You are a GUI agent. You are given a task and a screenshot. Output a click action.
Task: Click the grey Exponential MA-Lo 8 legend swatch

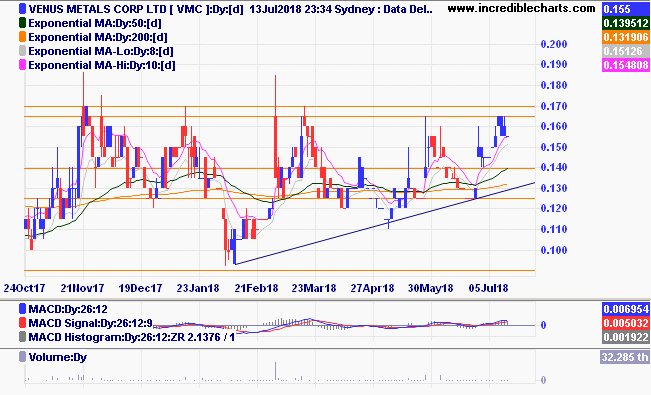(x=22, y=51)
